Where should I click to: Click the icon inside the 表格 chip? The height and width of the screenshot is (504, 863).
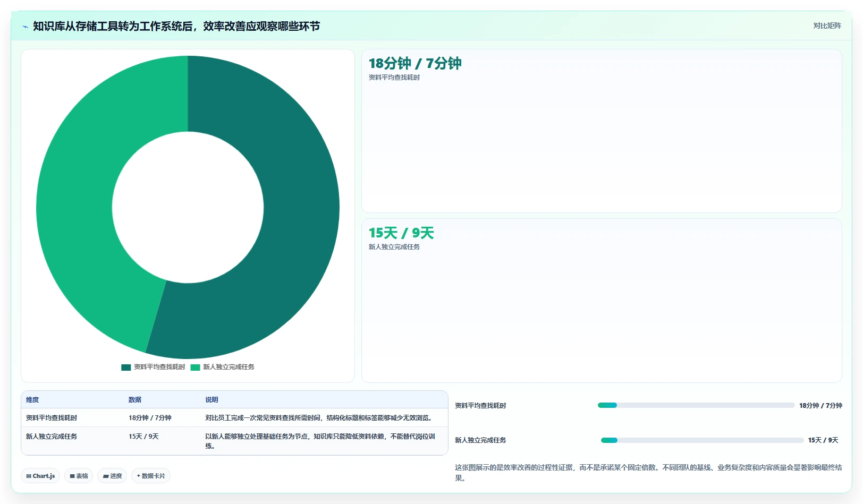click(x=72, y=476)
